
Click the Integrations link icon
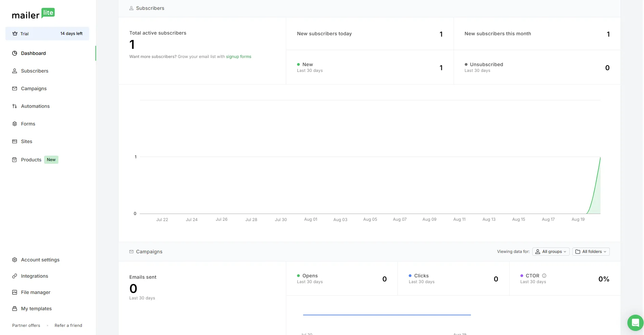tap(15, 276)
